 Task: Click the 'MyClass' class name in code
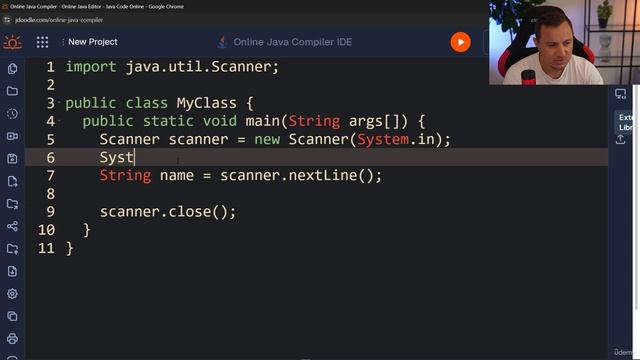[207, 103]
